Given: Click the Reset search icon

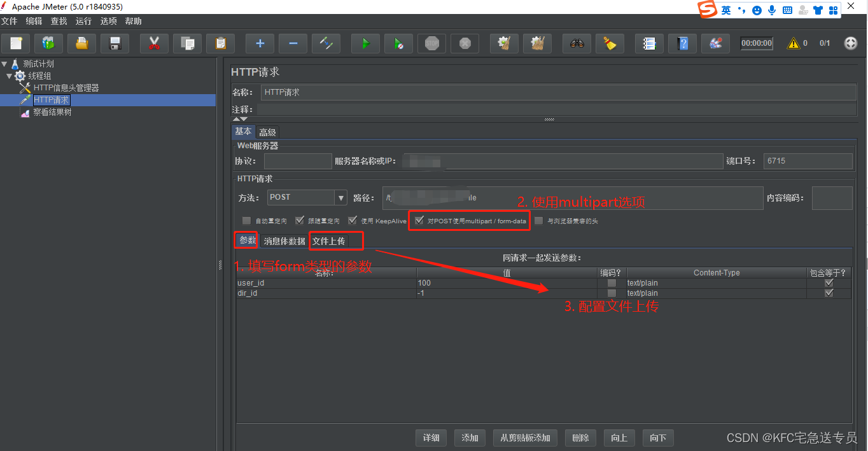Looking at the screenshot, I should click(x=610, y=43).
